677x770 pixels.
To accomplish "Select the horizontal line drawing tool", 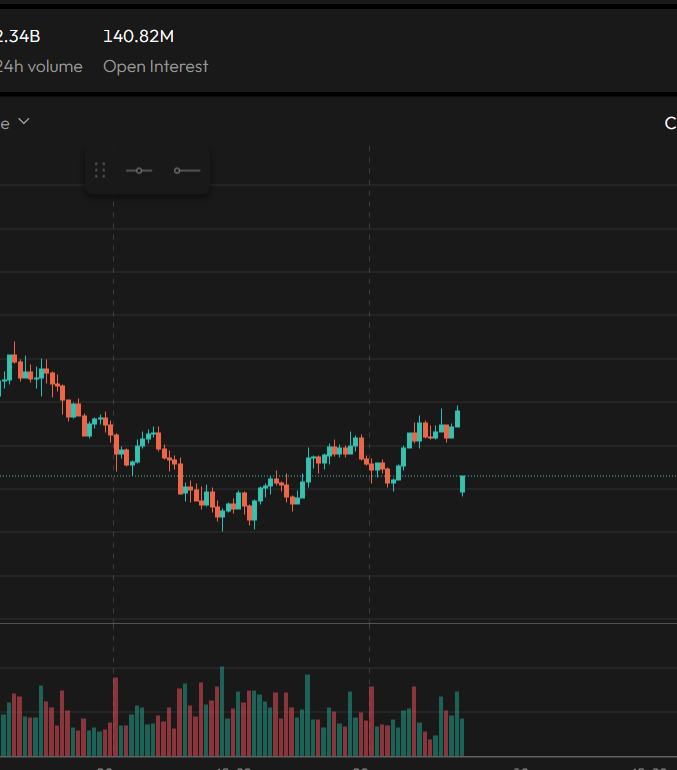I will pyautogui.click(x=139, y=170).
